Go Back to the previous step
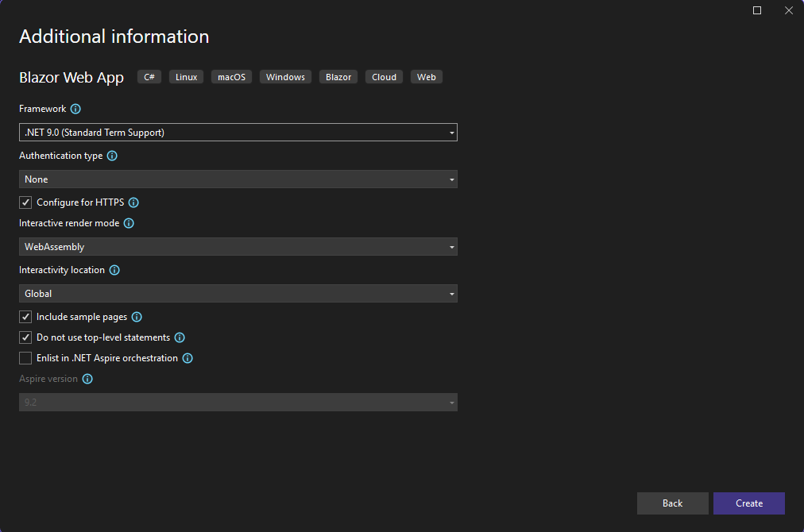This screenshot has height=532, width=804. click(x=672, y=503)
